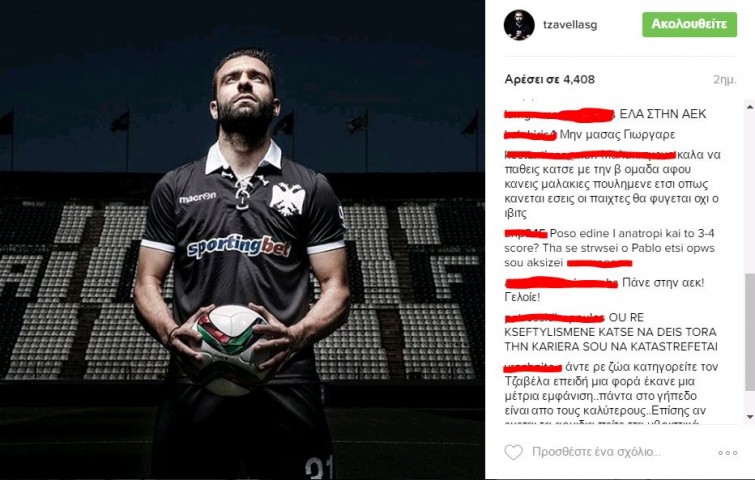Image resolution: width=755 pixels, height=480 pixels.
Task: Open the three-dots more options menu
Action: (x=728, y=453)
